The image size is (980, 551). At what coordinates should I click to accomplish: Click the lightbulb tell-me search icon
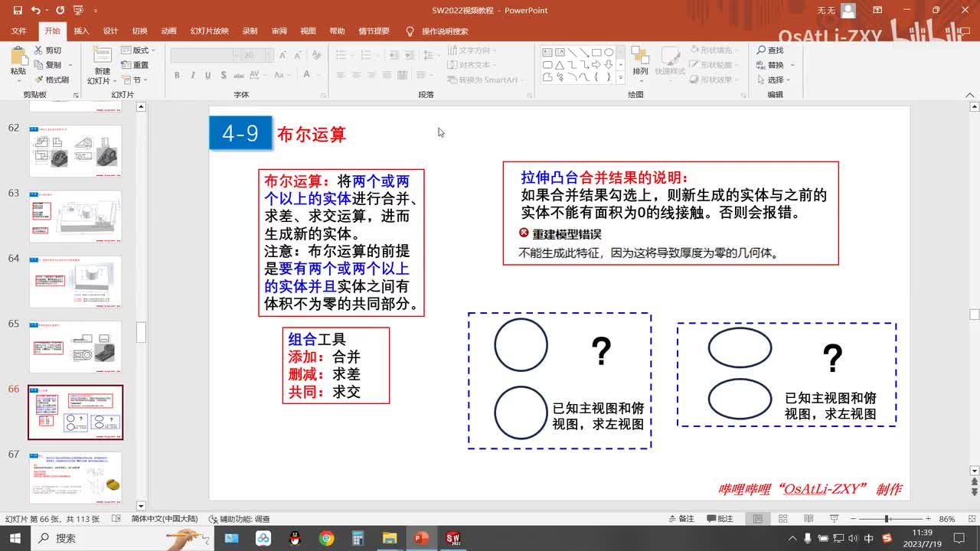(410, 31)
